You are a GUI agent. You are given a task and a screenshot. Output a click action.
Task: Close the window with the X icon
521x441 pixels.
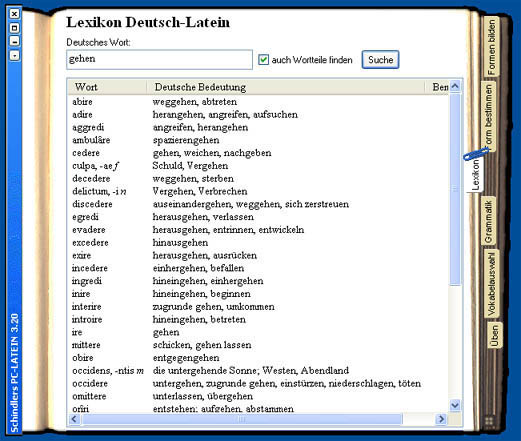point(14,14)
